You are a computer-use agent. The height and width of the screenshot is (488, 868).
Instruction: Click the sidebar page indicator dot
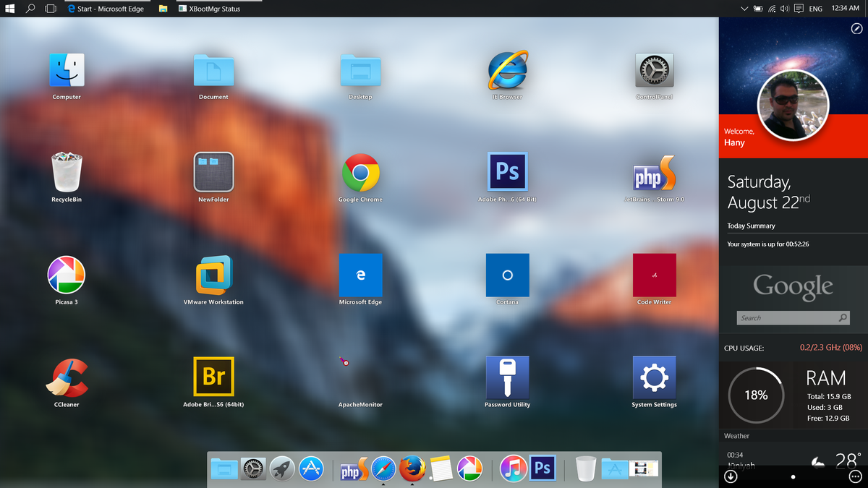tap(793, 476)
